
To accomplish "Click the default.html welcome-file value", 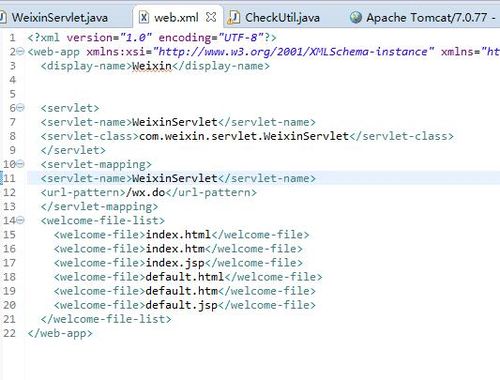I will [x=185, y=277].
